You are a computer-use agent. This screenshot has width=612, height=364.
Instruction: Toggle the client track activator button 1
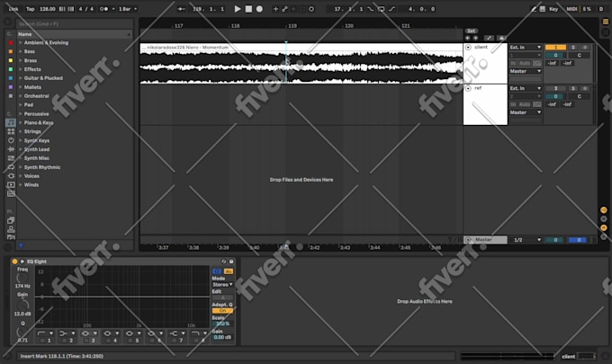point(555,47)
